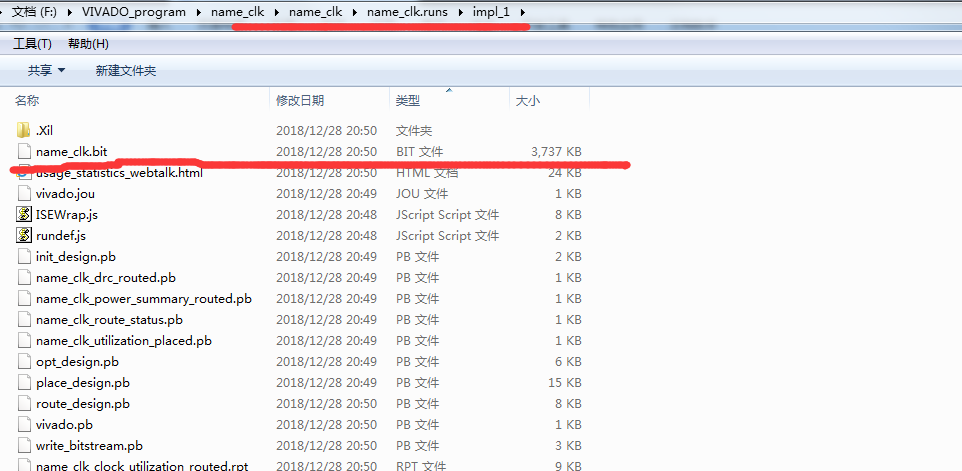Viewport: 962px width, 471px height.
Task: Select the name_clk_utilization_placed.pb file name
Action: (x=124, y=340)
